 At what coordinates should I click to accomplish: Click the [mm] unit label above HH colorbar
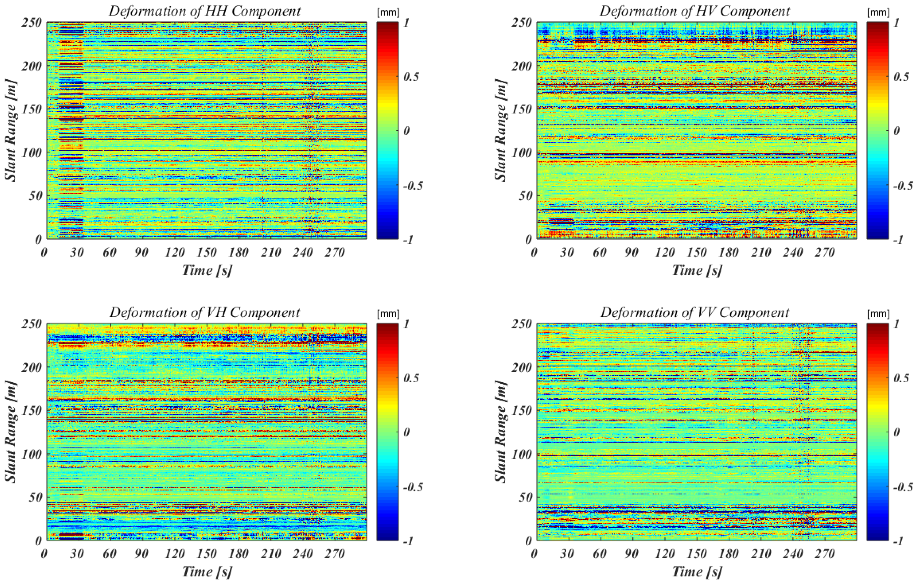[388, 13]
